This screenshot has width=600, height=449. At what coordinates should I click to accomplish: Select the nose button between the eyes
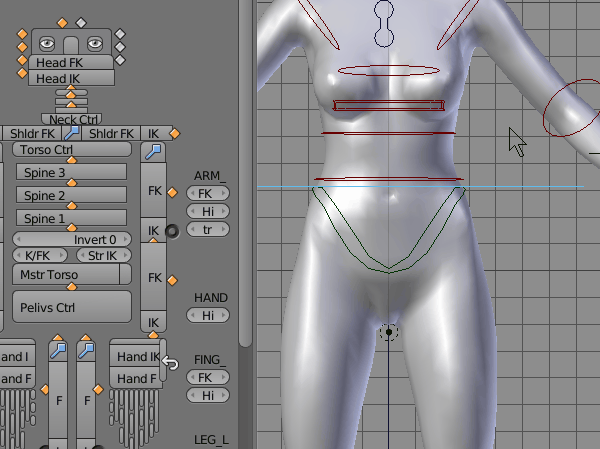point(71,45)
